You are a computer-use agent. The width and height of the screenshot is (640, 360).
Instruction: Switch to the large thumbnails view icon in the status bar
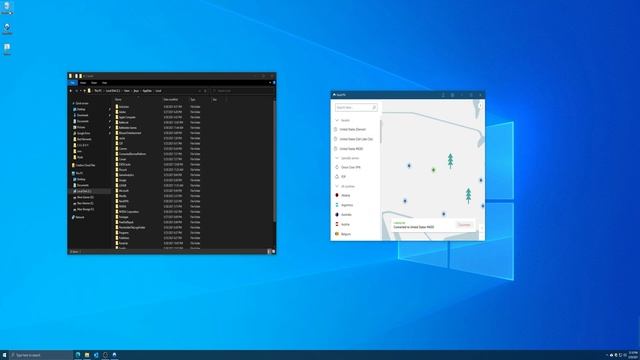click(273, 251)
